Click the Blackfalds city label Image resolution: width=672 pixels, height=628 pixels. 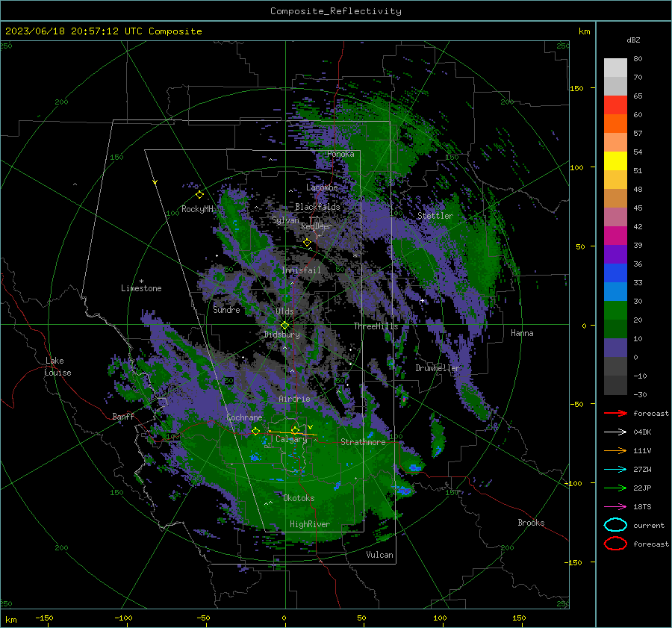(x=317, y=207)
